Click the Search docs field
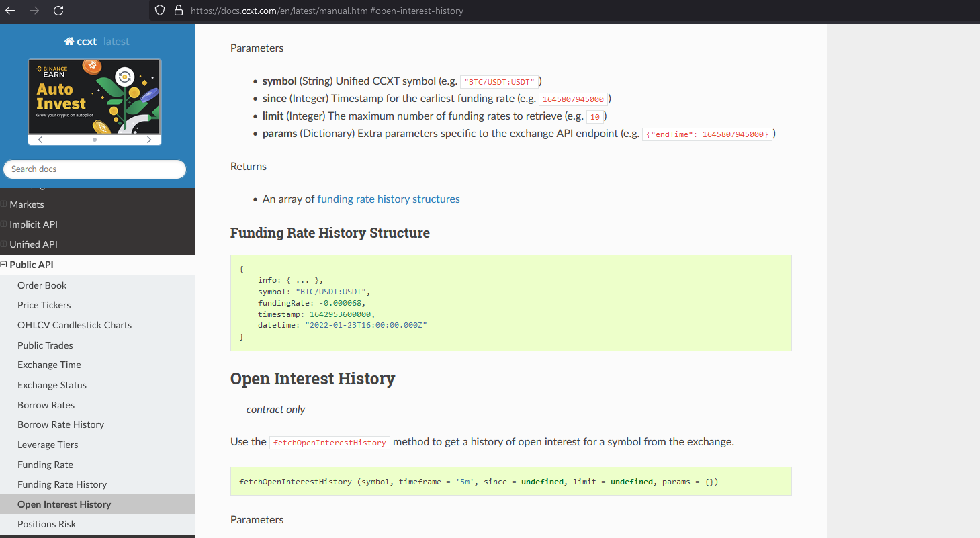 pos(94,169)
